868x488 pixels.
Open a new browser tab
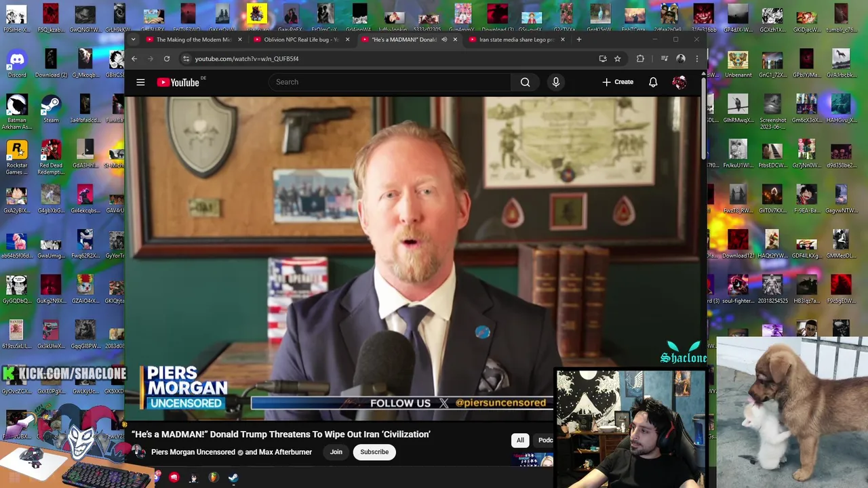tap(578, 39)
